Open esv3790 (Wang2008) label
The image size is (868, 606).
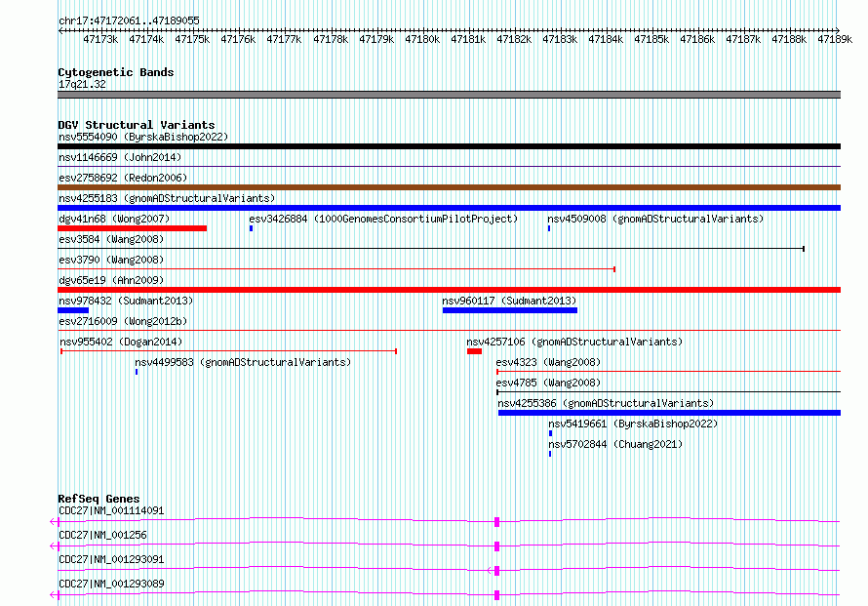(x=111, y=260)
